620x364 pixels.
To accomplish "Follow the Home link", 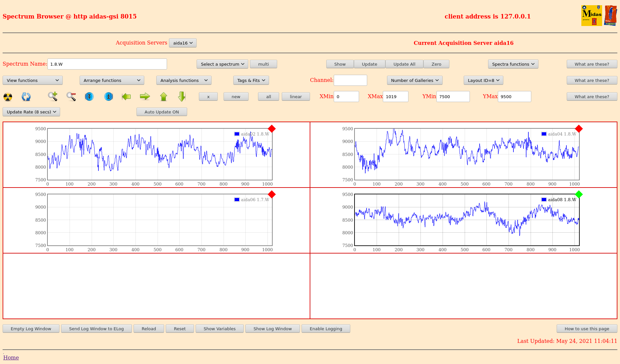I will 11,357.
